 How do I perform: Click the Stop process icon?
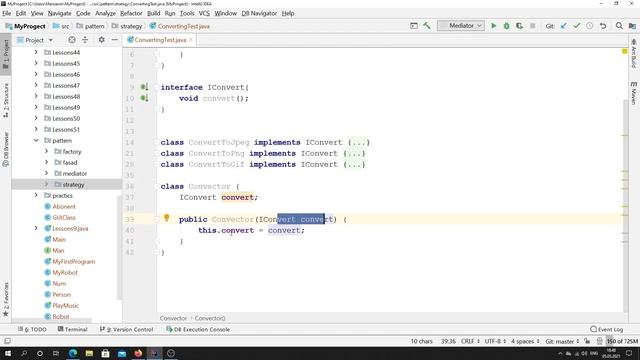coord(532,26)
